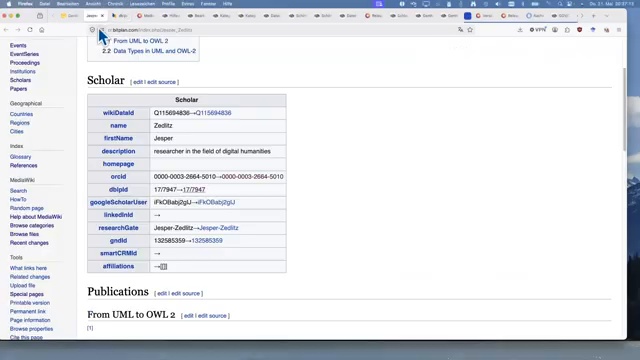Click the red shield extension icon
Screen dimensions: 640x360
580,30
